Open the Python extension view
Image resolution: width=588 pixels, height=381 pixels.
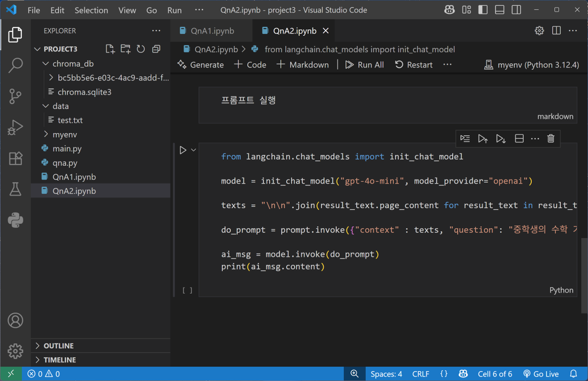15,220
